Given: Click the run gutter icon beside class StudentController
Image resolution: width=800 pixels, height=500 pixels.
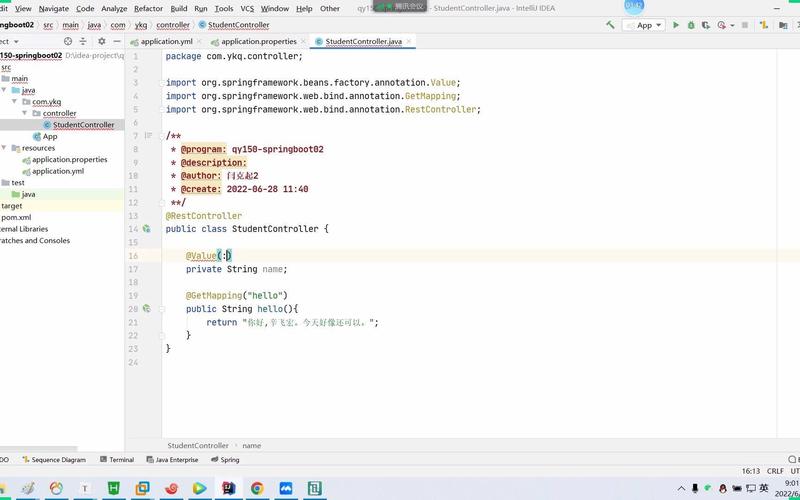Looking at the screenshot, I should 146,229.
